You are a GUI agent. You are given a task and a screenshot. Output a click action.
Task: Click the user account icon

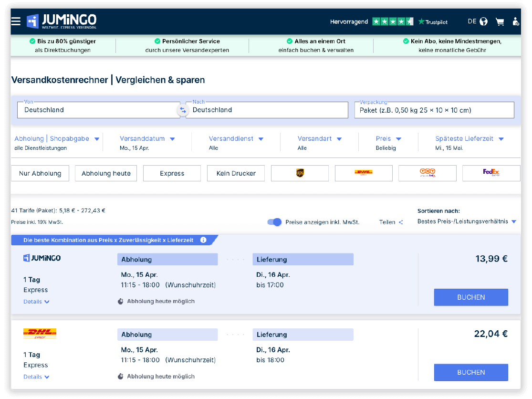(515, 21)
